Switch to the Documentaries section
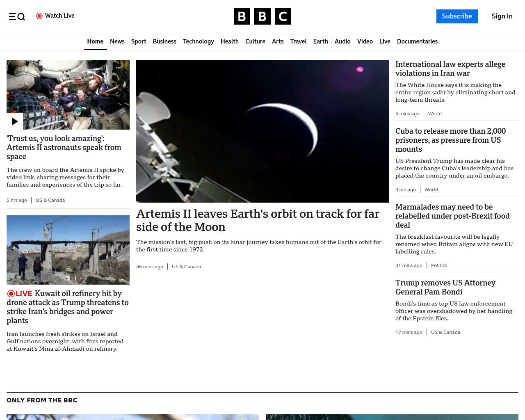525x420 pixels. tap(417, 41)
